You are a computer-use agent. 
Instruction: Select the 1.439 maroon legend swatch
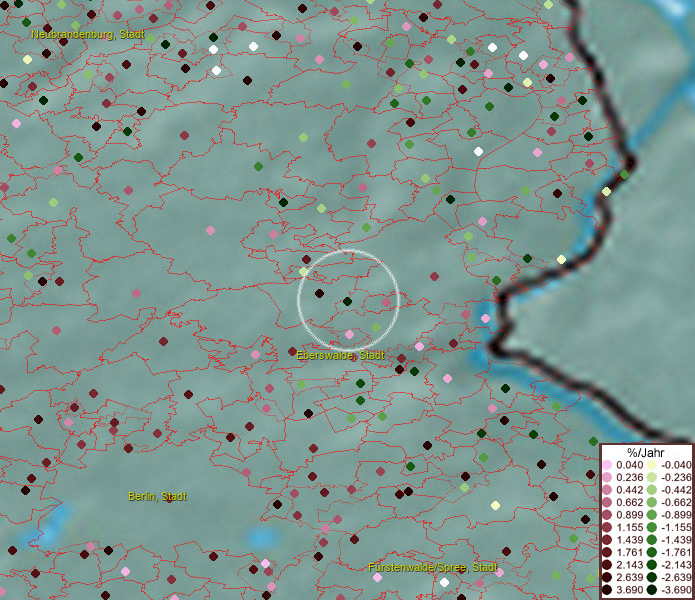coord(607,540)
